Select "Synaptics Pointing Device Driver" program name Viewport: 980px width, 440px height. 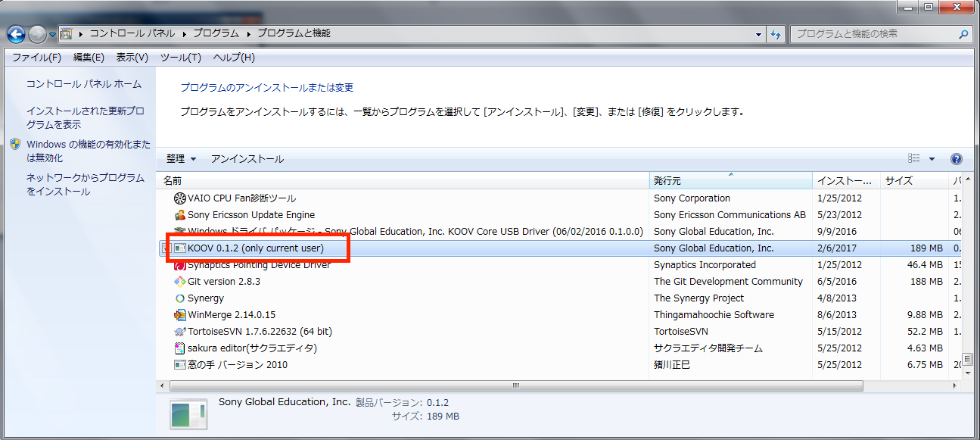(x=260, y=265)
